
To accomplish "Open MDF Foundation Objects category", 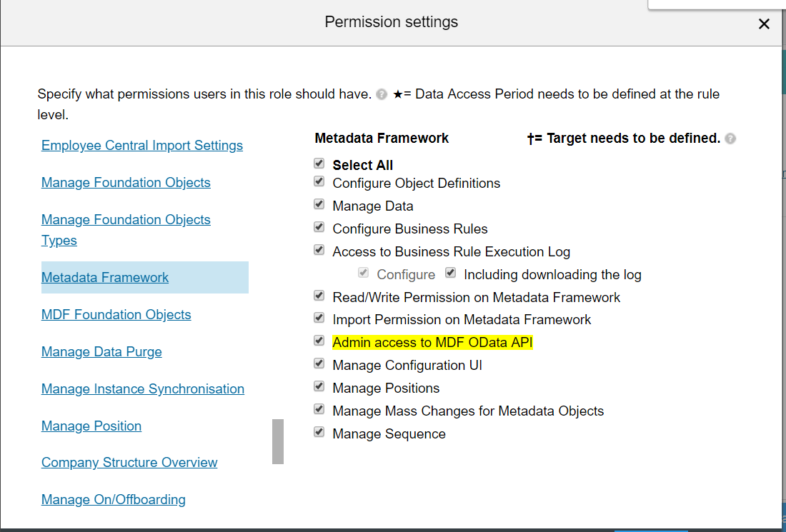I will 116,315.
